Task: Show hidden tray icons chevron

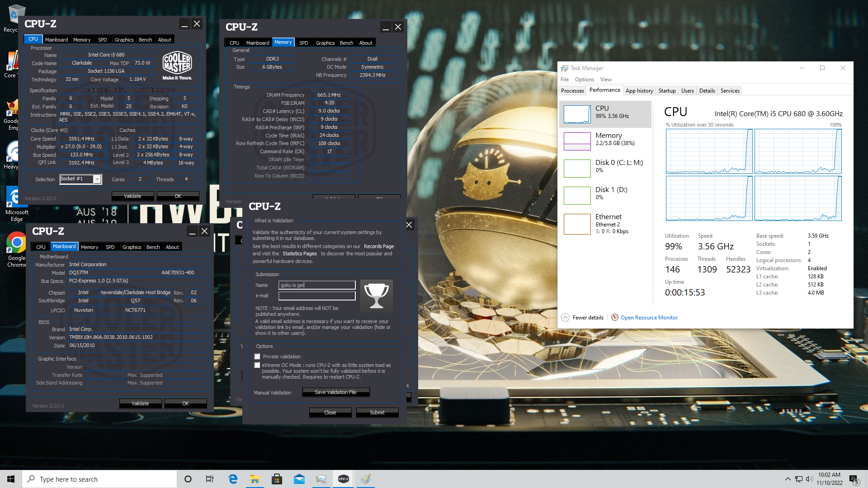Action: click(x=788, y=479)
